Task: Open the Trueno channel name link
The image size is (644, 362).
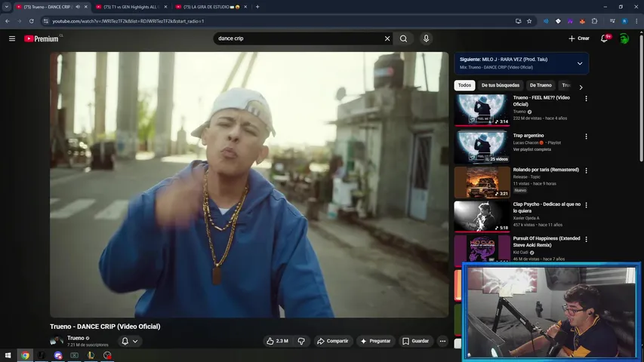Action: point(75,338)
